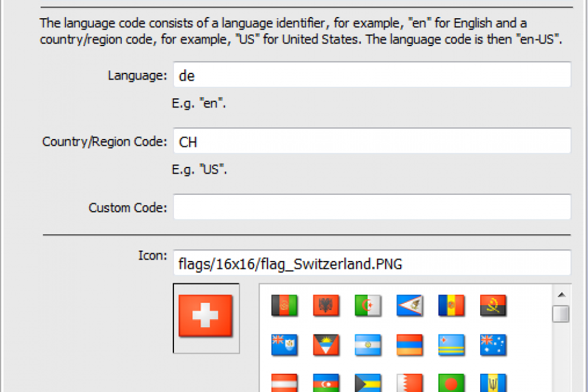Image resolution: width=588 pixels, height=392 pixels.
Task: Click the Andorra flag icon
Action: click(x=451, y=306)
